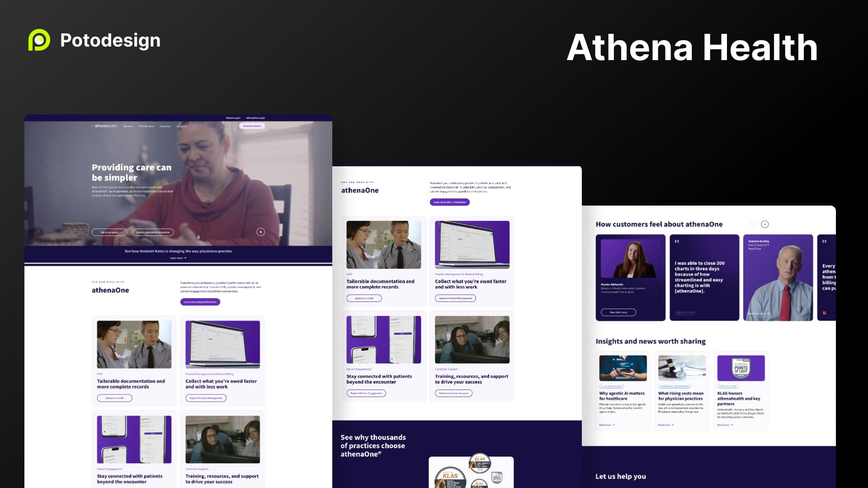Click 'Stay connected with patients' in middle mockup
Screen dimensions: 868x488
point(379,379)
